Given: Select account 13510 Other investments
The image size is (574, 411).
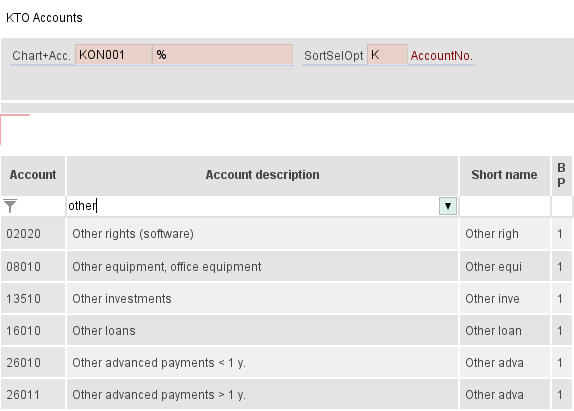Looking at the screenshot, I should [286, 299].
